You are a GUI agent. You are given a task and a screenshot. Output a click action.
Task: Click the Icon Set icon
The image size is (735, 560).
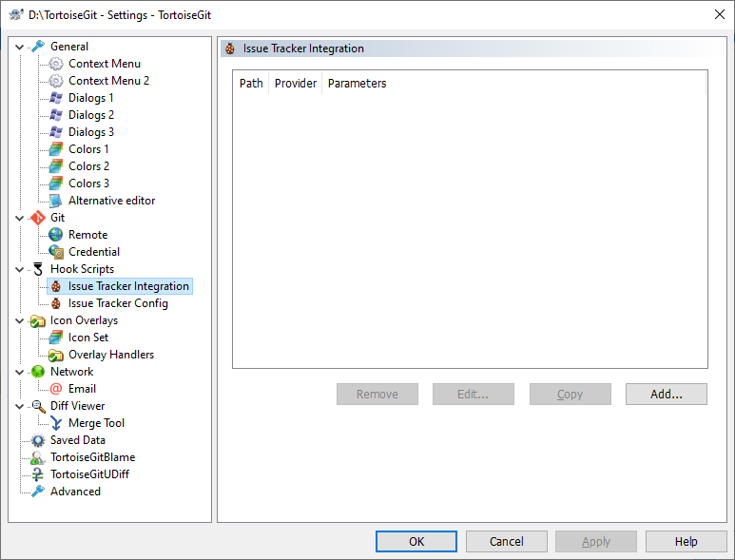[x=56, y=338]
